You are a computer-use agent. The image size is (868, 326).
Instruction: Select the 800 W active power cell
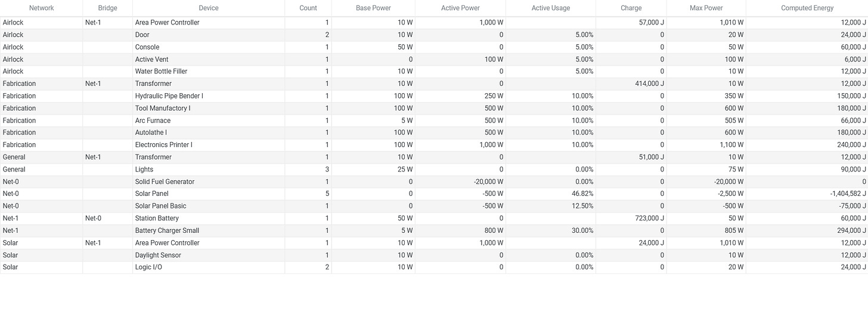point(460,231)
